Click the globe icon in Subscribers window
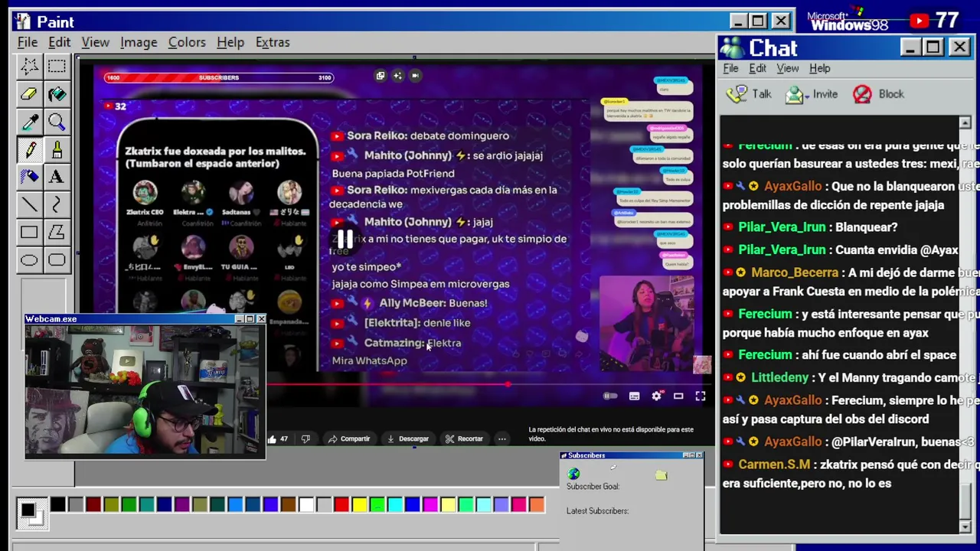The height and width of the screenshot is (551, 980). (x=573, y=474)
